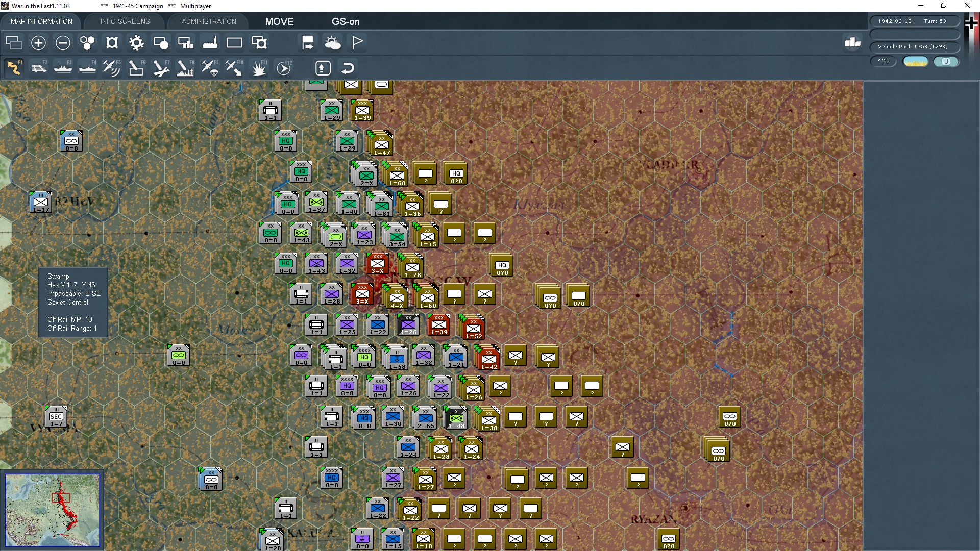Viewport: 980px width, 551px height.
Task: Select the Soviet 1=78 infantry stack
Action: pyautogui.click(x=412, y=267)
